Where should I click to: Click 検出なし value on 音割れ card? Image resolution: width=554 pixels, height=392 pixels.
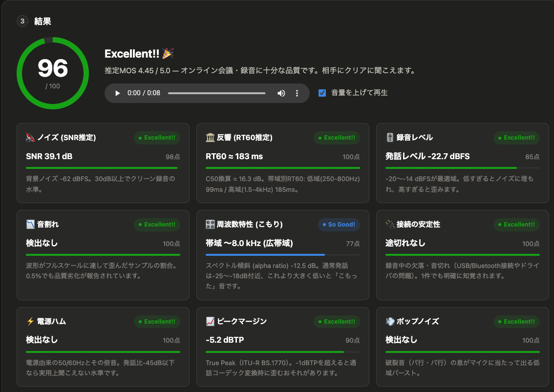(42, 243)
